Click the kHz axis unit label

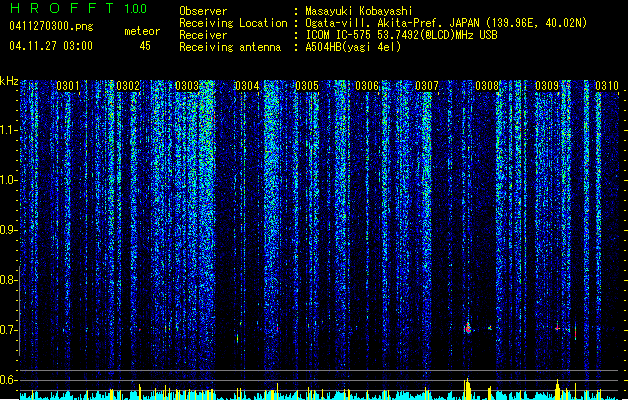pyautogui.click(x=9, y=81)
